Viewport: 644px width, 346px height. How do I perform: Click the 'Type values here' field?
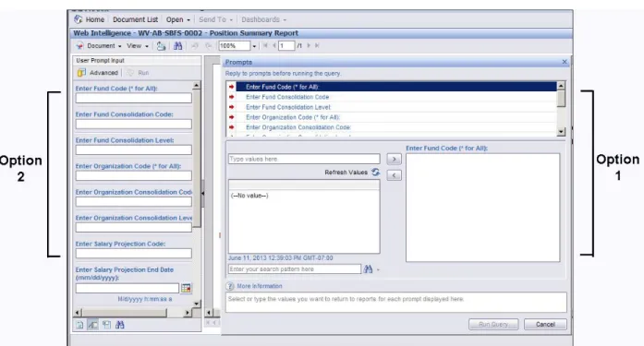(x=304, y=159)
